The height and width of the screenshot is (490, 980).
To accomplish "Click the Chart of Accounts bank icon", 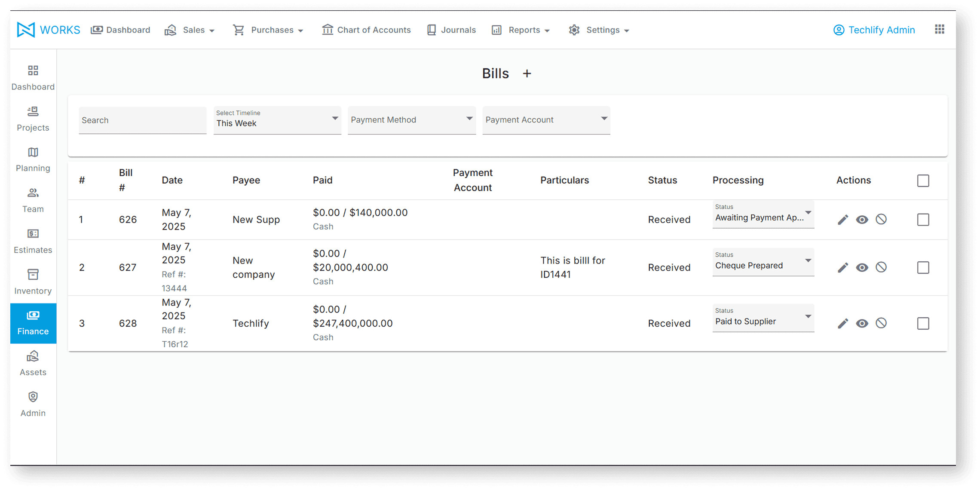I will (x=328, y=30).
